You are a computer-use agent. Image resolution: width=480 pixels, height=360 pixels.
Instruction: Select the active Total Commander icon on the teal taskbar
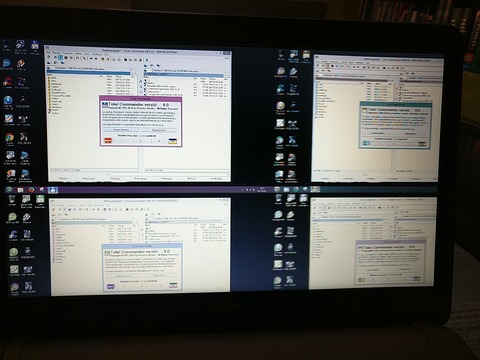pos(315,189)
